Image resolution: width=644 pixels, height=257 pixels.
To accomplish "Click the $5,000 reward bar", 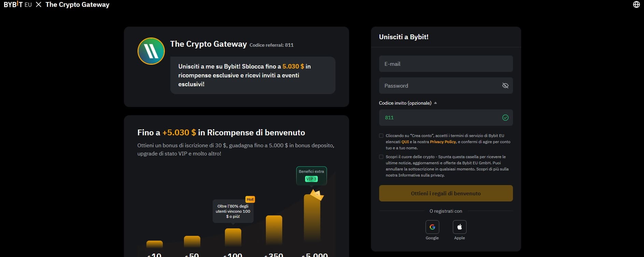I will pos(312,218).
